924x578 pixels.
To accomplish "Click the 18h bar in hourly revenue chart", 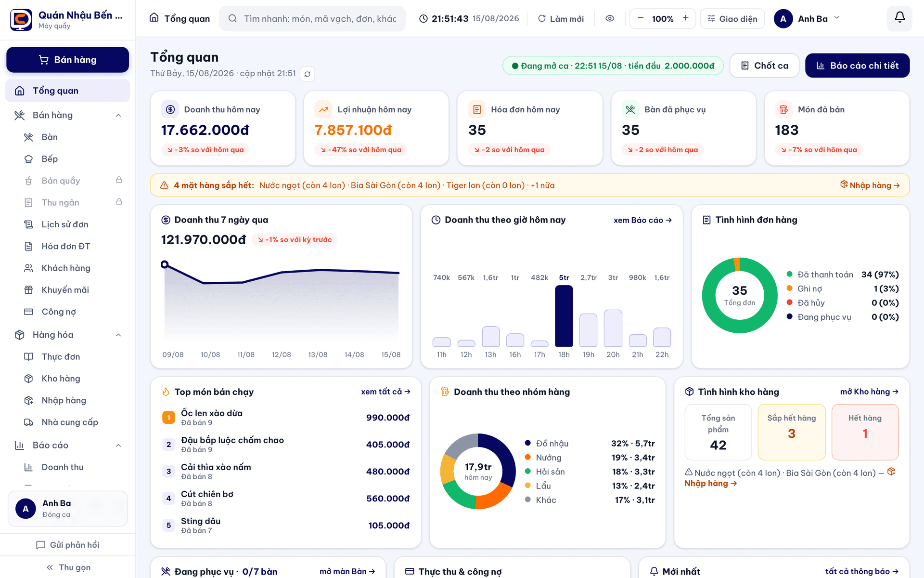I will pyautogui.click(x=564, y=316).
